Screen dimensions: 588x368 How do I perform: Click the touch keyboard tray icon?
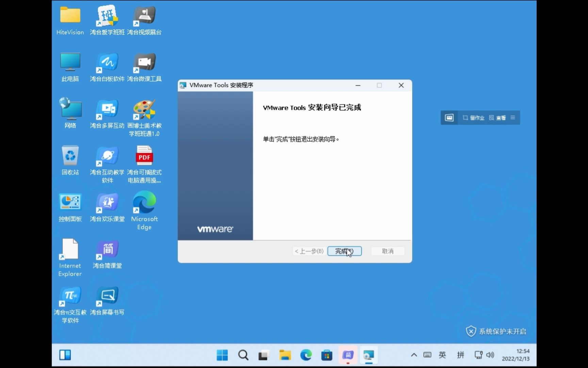(x=427, y=355)
